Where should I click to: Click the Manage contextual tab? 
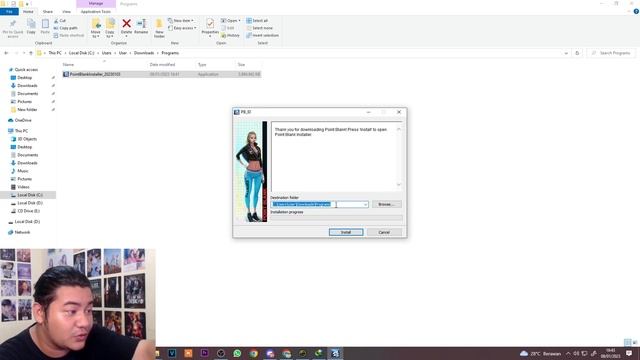click(96, 4)
